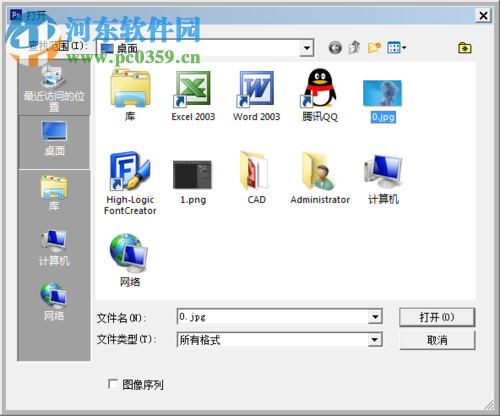Close the 打开 dialog

pos(483,15)
